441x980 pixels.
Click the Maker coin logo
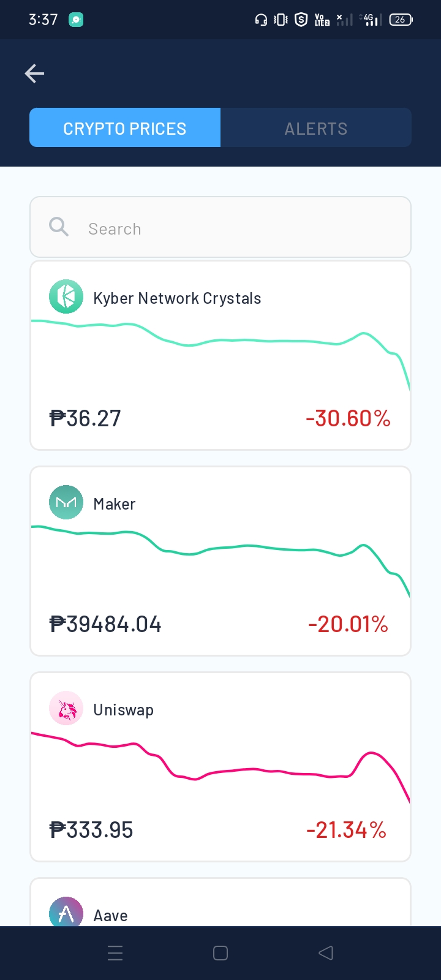click(66, 502)
